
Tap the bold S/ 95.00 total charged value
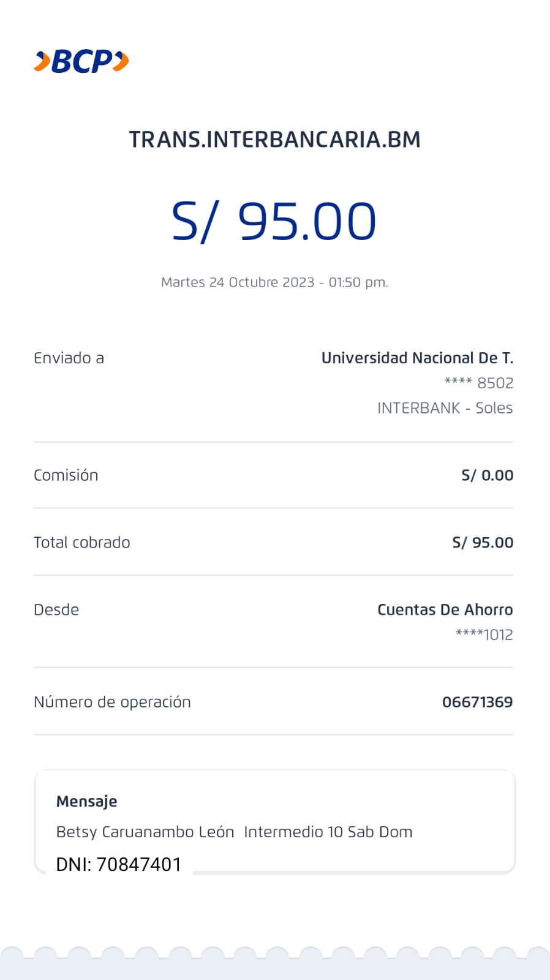(483, 543)
